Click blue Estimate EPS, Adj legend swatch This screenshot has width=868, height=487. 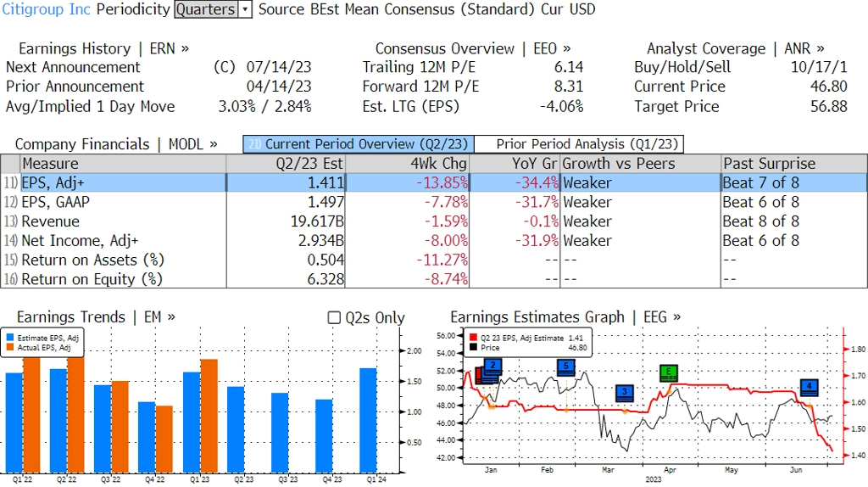[10, 338]
